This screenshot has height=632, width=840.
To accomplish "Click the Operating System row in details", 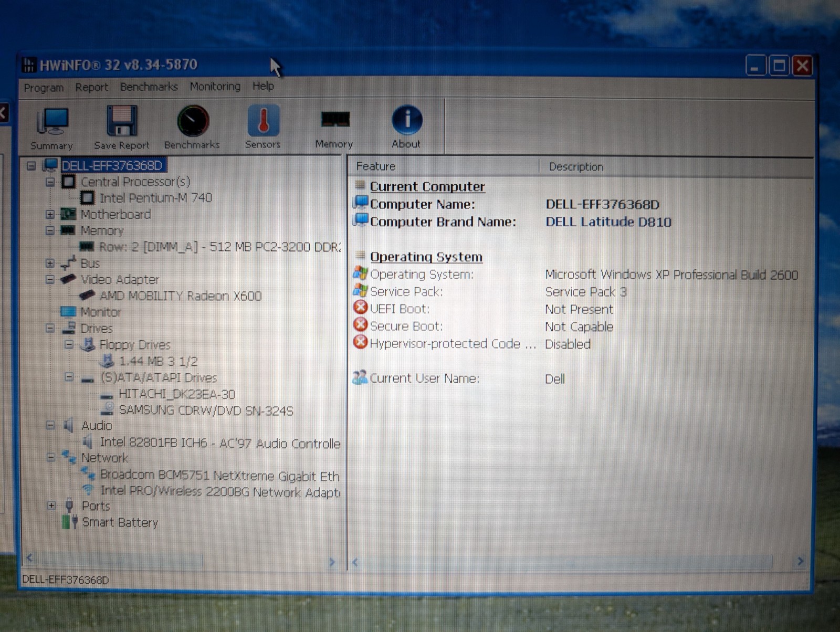I will click(576, 274).
